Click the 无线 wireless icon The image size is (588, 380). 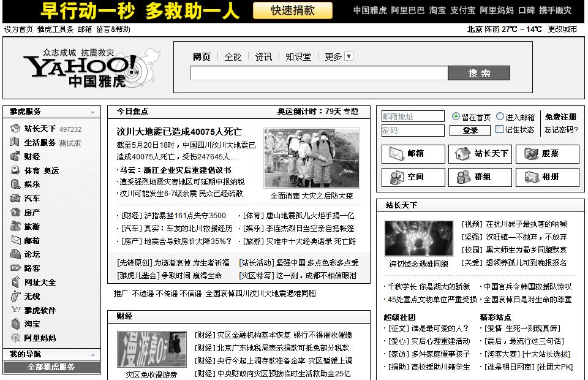pos(15,296)
